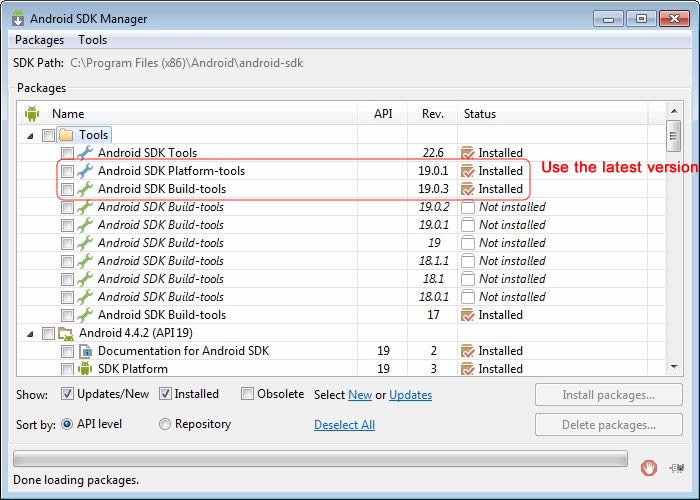Select the Repository sort option
The width and height of the screenshot is (700, 500).
point(165,424)
